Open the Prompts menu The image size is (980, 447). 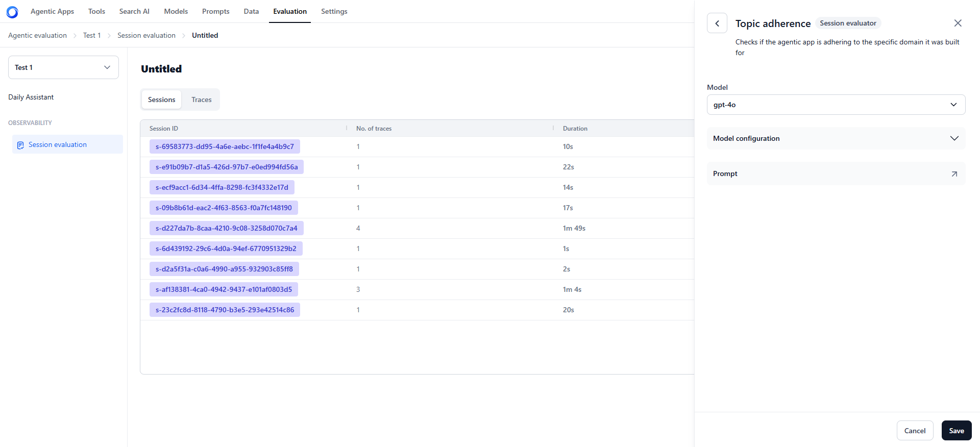215,11
